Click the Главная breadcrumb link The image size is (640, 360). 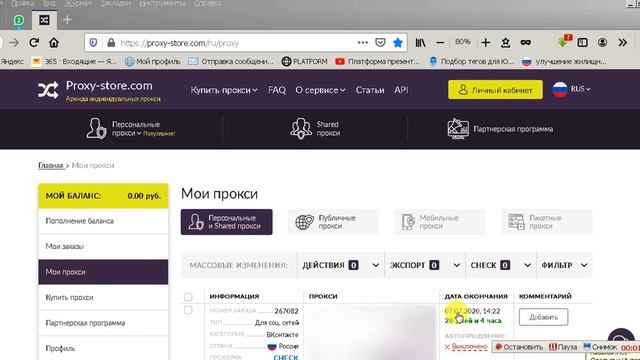[51, 165]
